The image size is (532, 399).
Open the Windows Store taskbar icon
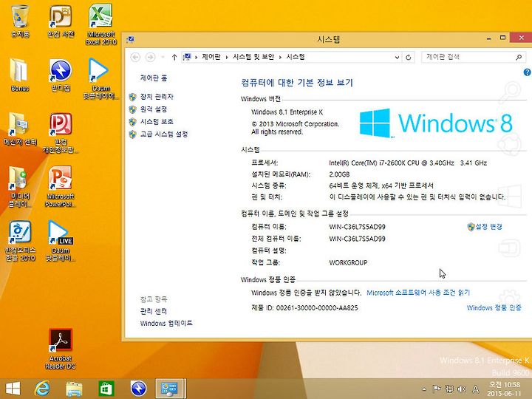(106, 388)
